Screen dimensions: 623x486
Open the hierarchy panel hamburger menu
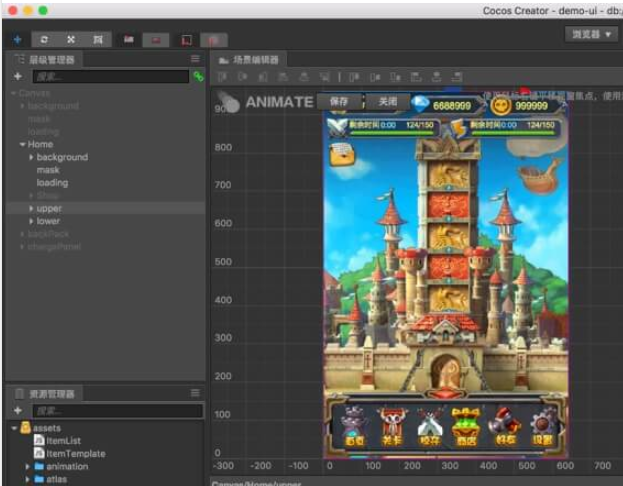click(195, 59)
